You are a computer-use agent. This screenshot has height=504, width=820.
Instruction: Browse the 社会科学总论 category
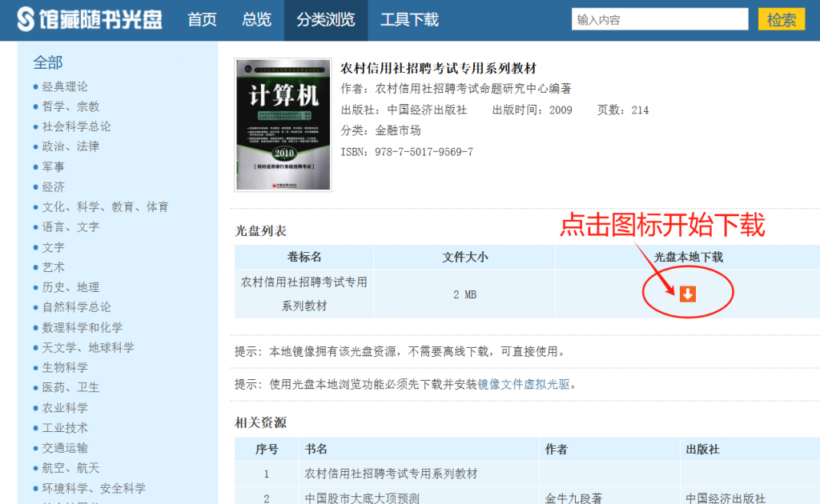pos(76,126)
